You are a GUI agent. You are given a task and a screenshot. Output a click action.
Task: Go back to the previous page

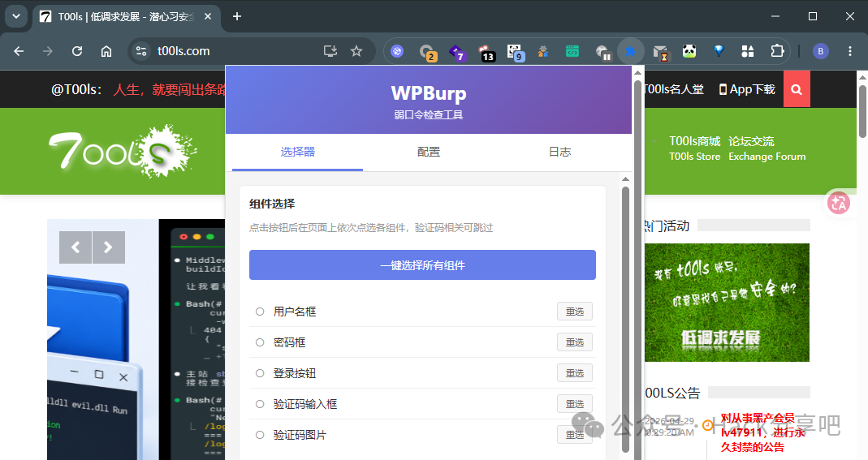(19, 51)
